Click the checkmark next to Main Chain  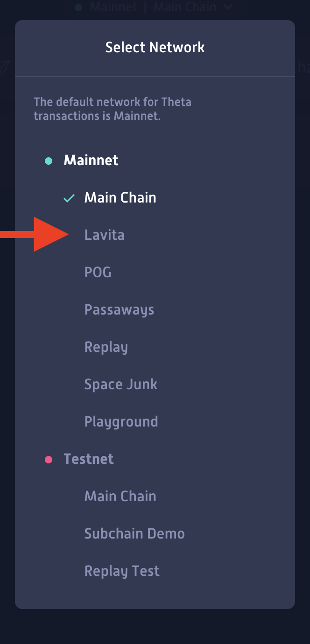pyautogui.click(x=69, y=198)
